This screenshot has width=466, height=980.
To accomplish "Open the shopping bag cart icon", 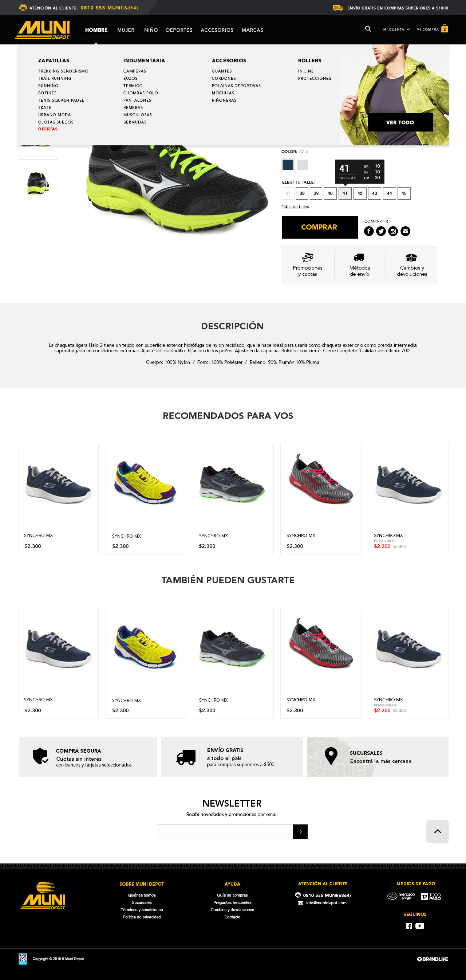I will click(x=444, y=29).
